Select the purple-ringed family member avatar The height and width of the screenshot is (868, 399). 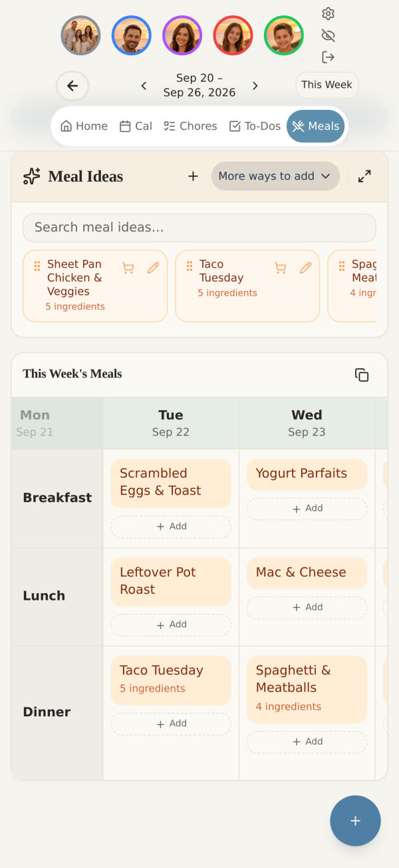tap(182, 35)
